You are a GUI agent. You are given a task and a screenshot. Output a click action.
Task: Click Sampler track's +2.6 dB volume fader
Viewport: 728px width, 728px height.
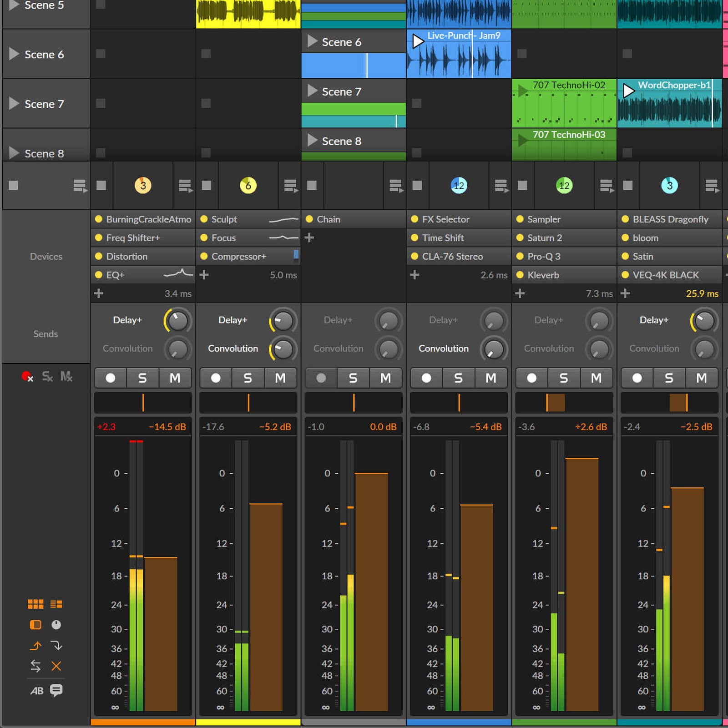pyautogui.click(x=582, y=584)
